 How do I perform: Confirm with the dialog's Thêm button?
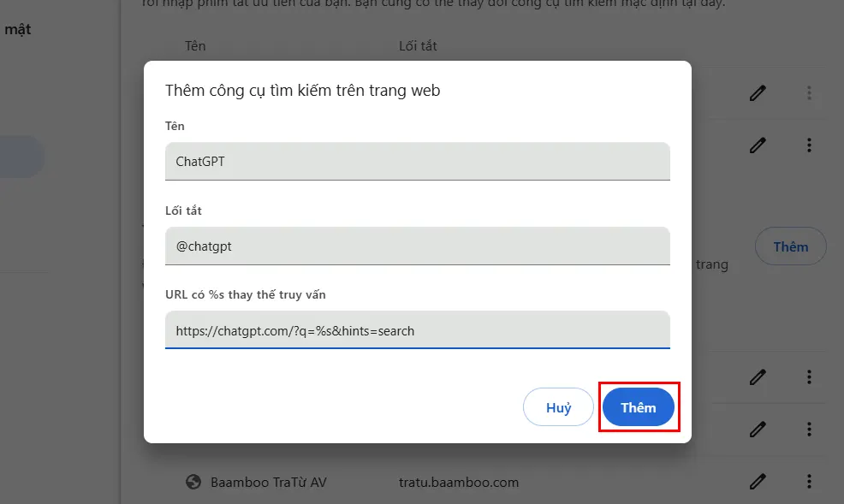coord(639,406)
